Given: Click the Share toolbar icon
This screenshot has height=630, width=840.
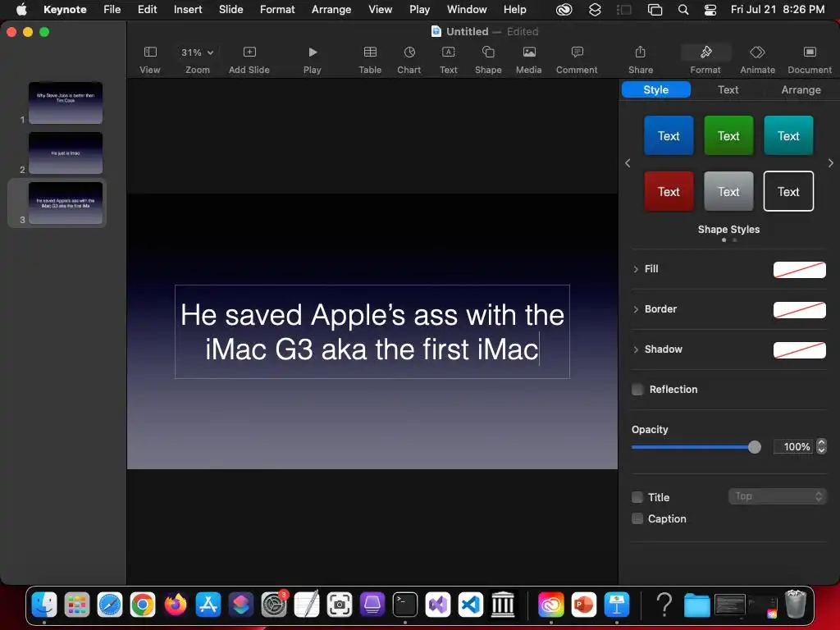Looking at the screenshot, I should pos(640,52).
